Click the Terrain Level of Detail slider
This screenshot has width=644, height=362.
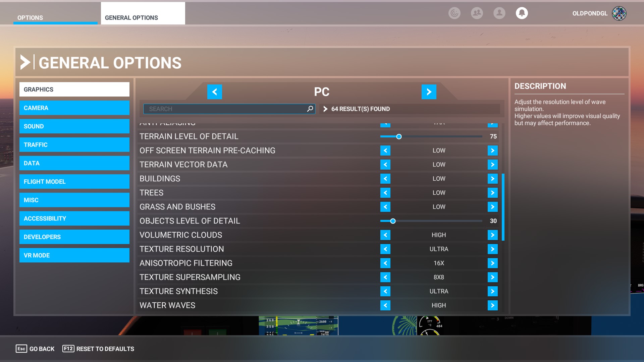pyautogui.click(x=431, y=136)
